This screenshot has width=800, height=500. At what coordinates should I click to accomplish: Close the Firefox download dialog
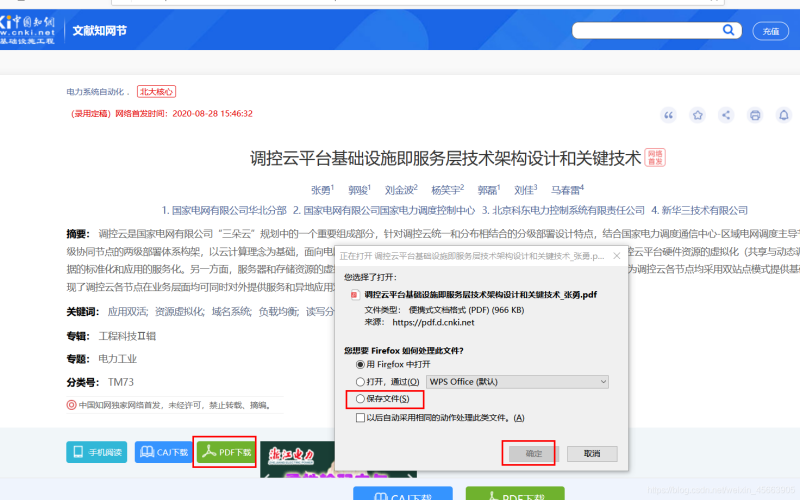point(617,256)
